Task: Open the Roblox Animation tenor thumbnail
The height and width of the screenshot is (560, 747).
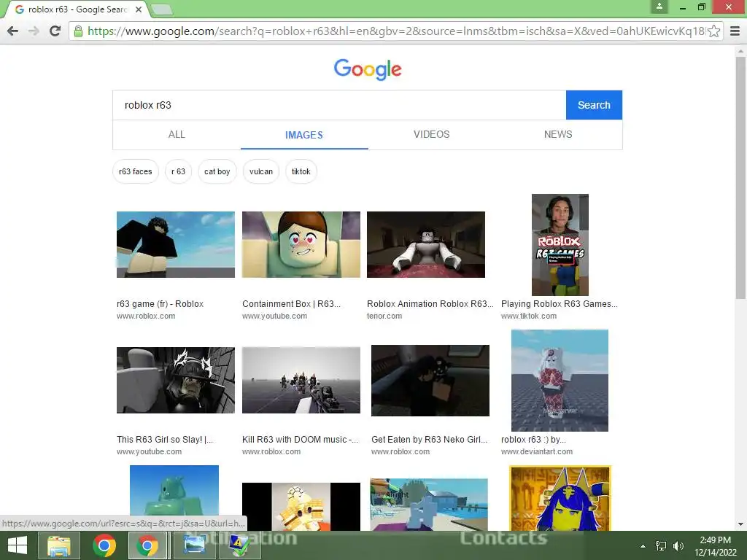Action: coord(426,244)
